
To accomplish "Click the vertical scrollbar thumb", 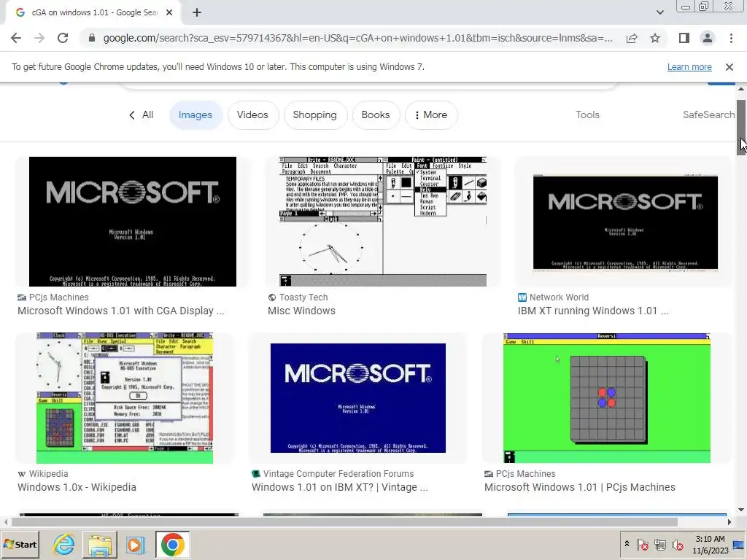I will tap(741, 128).
